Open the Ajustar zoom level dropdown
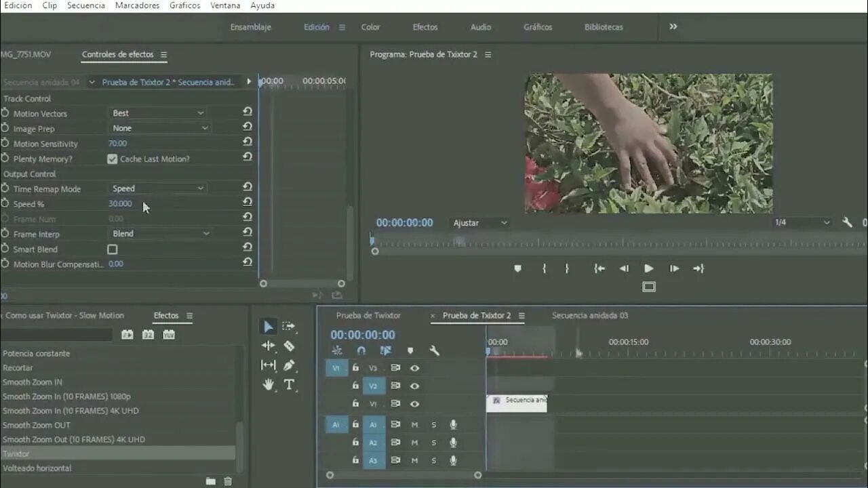The height and width of the screenshot is (488, 868). pyautogui.click(x=480, y=223)
